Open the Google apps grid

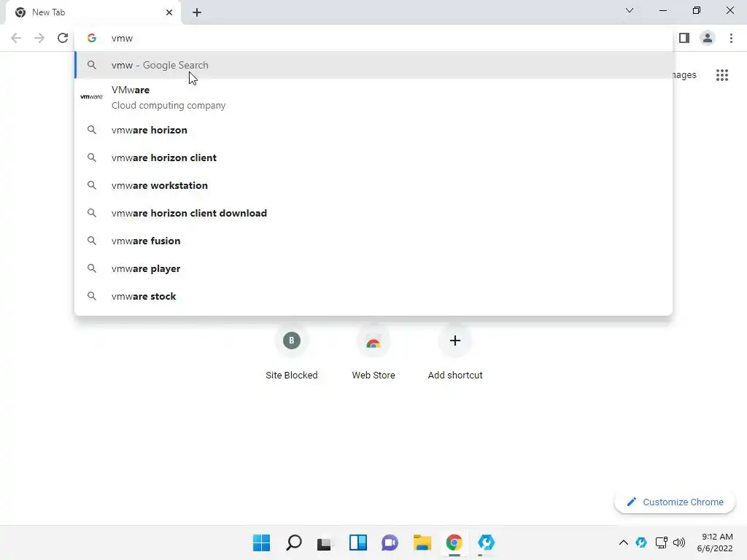(x=722, y=75)
